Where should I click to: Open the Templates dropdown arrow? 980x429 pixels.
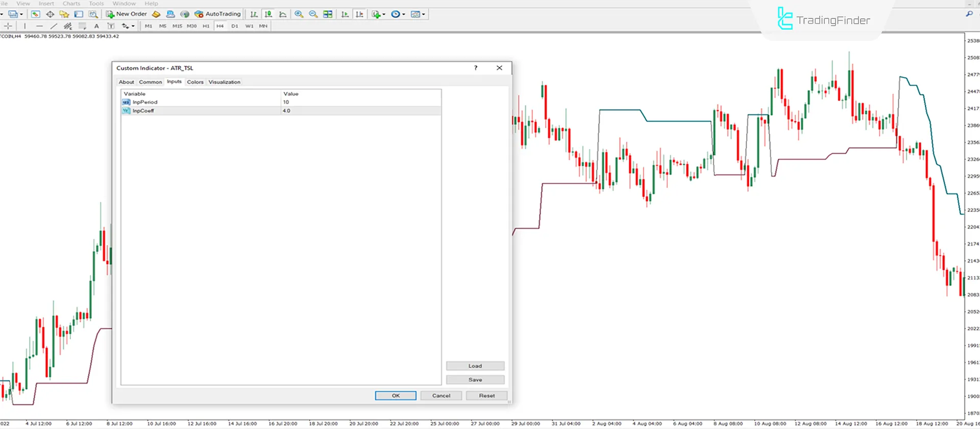coord(424,15)
